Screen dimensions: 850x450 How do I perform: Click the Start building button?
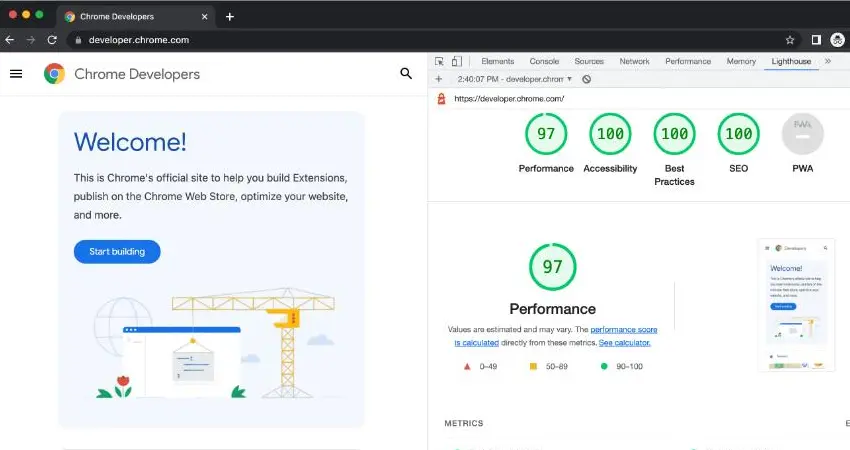click(x=117, y=252)
